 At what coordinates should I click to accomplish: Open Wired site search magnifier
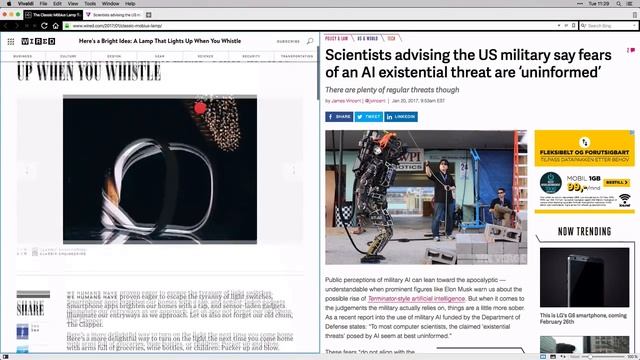pyautogui.click(x=310, y=41)
